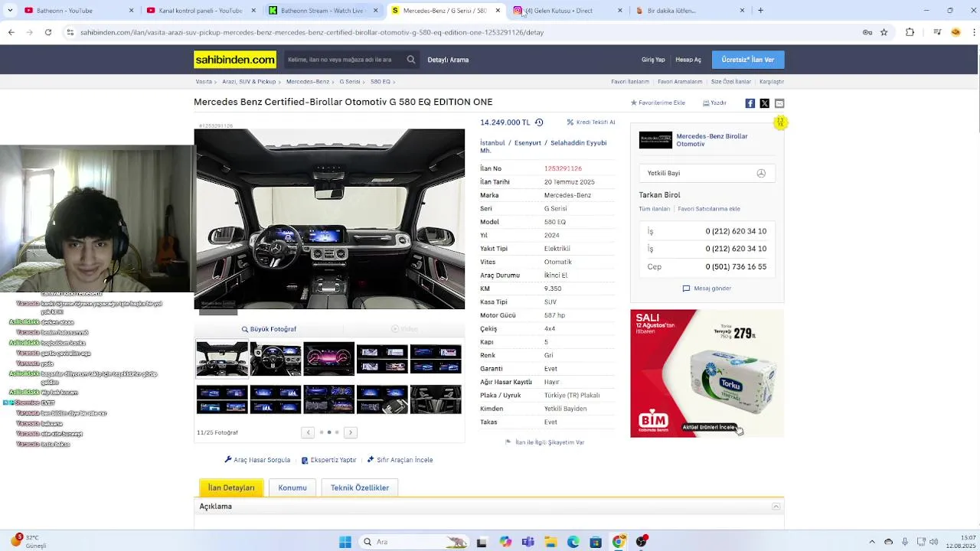The width and height of the screenshot is (980, 551).
Task: Select the first thumbnail page dot
Action: (322, 432)
